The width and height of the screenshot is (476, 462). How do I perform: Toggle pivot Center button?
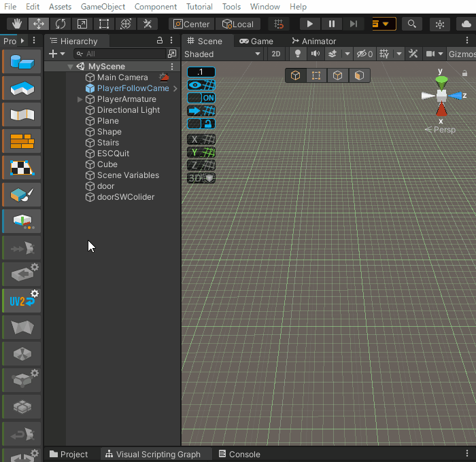(x=191, y=24)
